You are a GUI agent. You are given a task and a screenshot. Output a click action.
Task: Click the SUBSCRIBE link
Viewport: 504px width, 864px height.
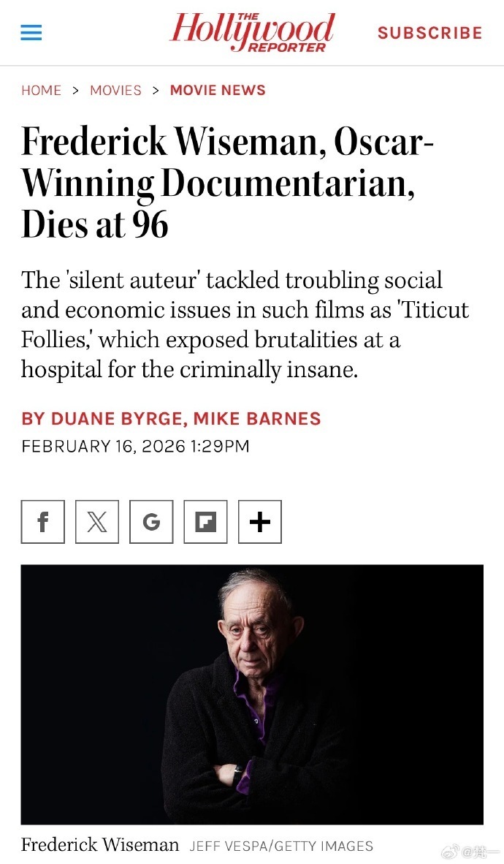coord(429,33)
